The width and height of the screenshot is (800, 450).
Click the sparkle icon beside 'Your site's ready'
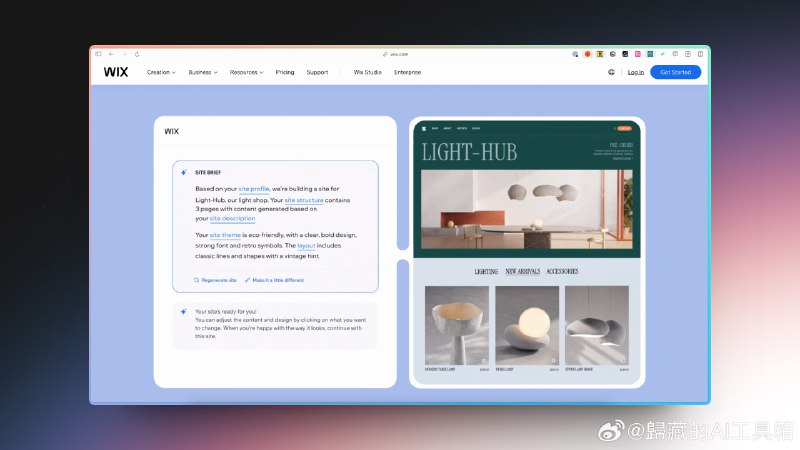[x=184, y=311]
